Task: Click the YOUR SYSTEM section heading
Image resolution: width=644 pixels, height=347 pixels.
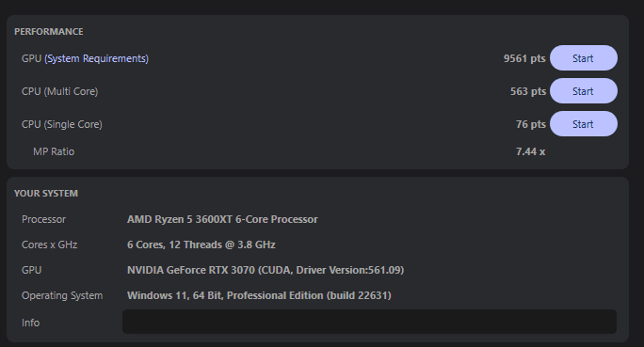Action: [x=46, y=193]
